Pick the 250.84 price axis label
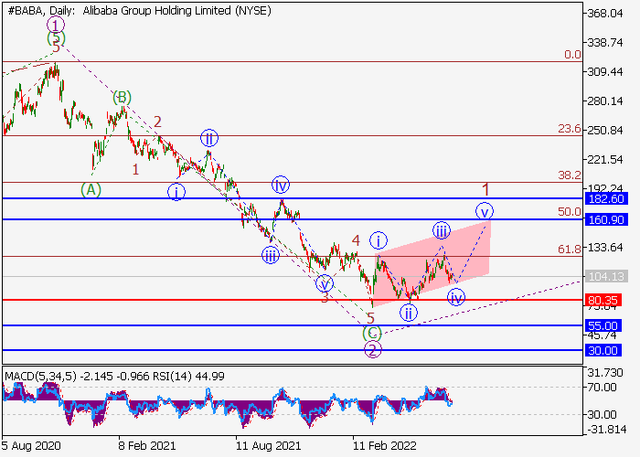The width and height of the screenshot is (640, 457). (605, 130)
